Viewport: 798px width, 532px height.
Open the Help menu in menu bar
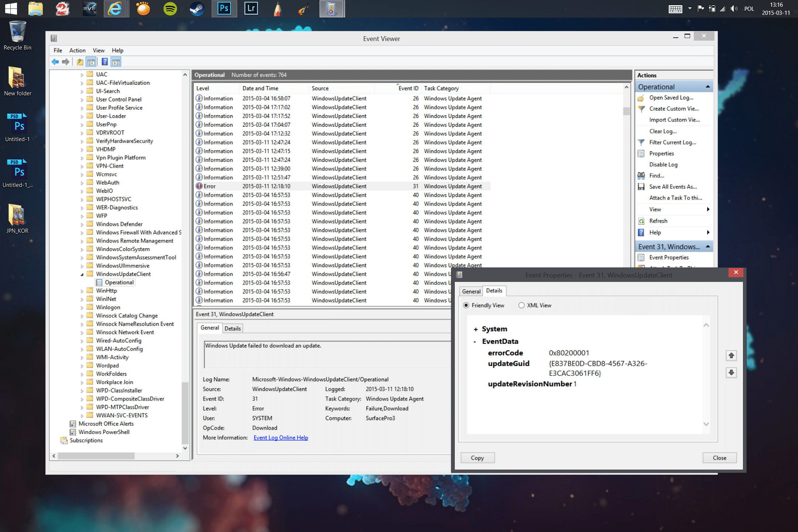click(117, 50)
